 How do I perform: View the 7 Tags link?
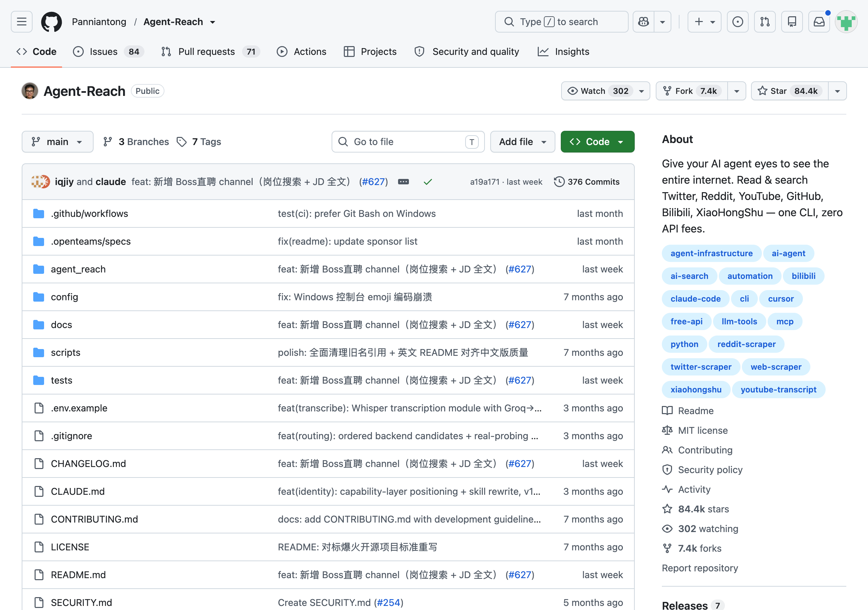coord(199,142)
